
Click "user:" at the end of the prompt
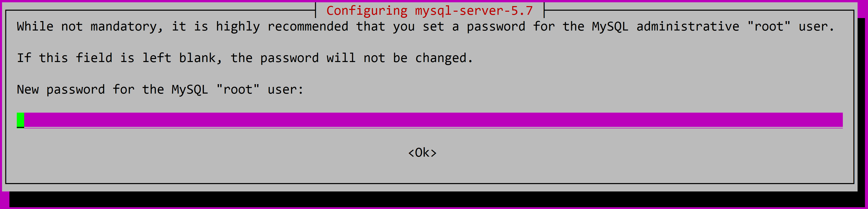(x=285, y=90)
